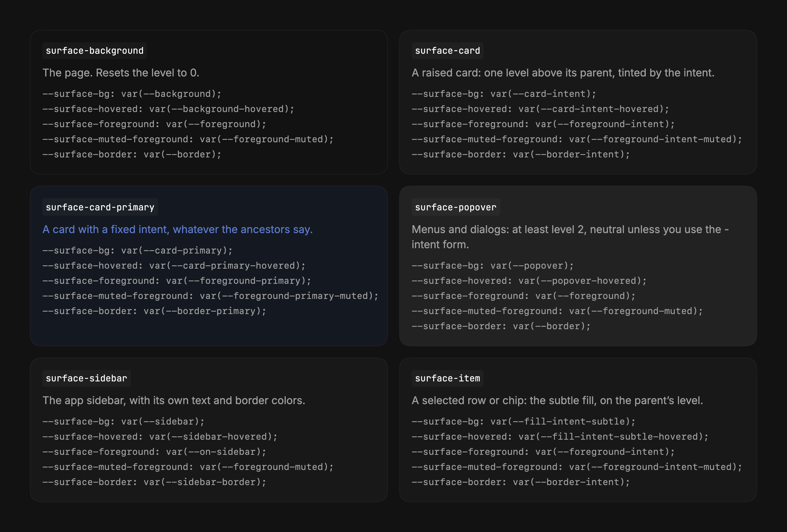The image size is (787, 532).
Task: Select 'The app sidebar, with its own text' description
Action: point(174,401)
